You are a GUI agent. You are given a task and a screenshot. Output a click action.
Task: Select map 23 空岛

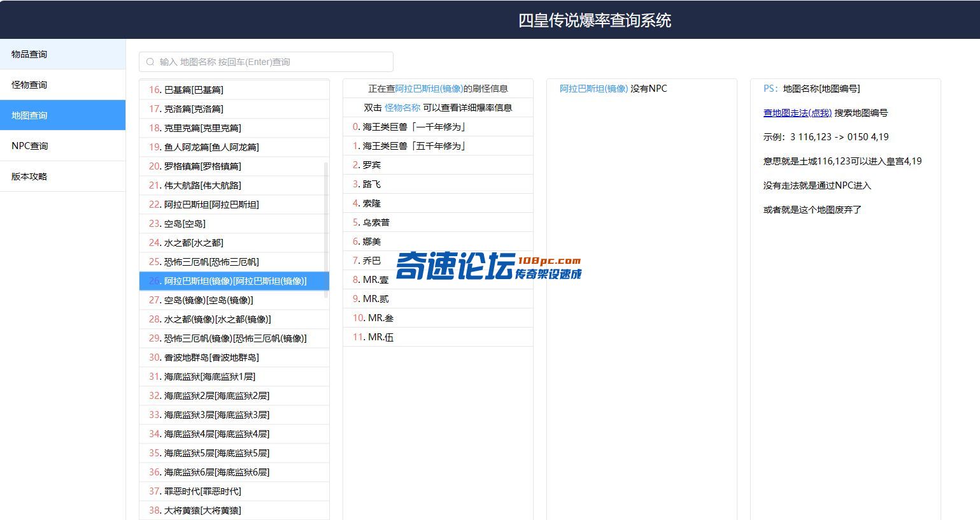pyautogui.click(x=234, y=224)
